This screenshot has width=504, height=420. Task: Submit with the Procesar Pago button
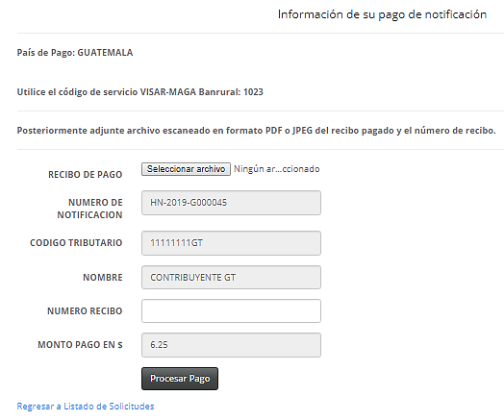tap(180, 379)
